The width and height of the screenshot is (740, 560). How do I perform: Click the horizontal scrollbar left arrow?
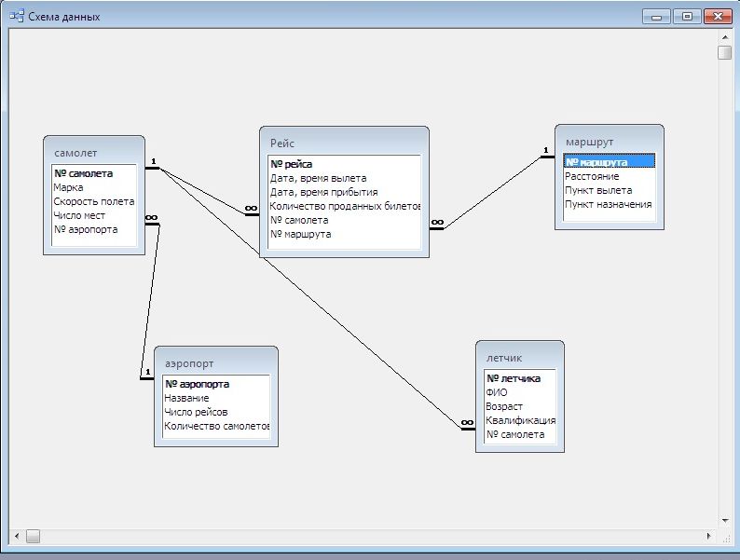coord(17,536)
